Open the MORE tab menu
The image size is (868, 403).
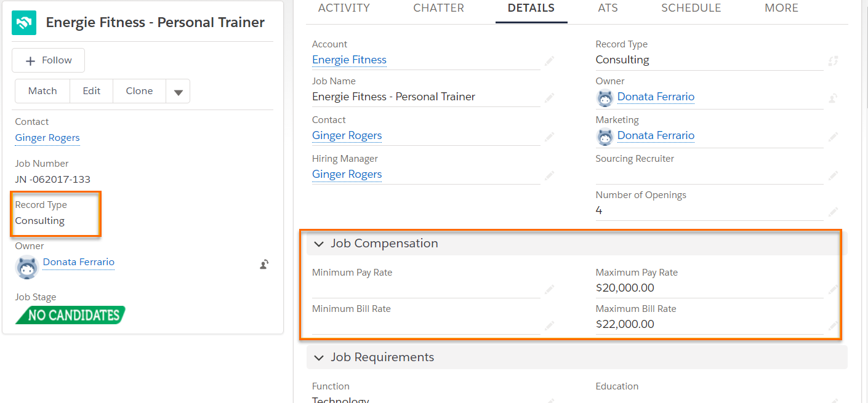[781, 8]
